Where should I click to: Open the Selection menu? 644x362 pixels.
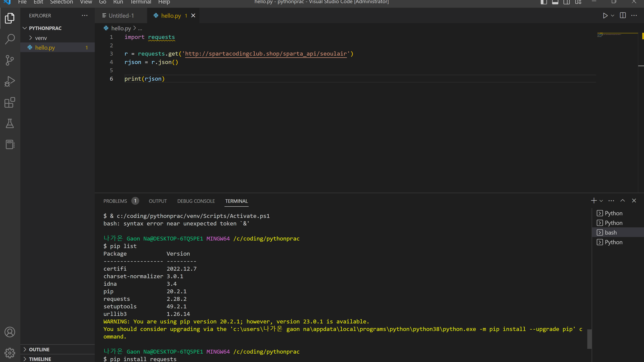pyautogui.click(x=61, y=2)
